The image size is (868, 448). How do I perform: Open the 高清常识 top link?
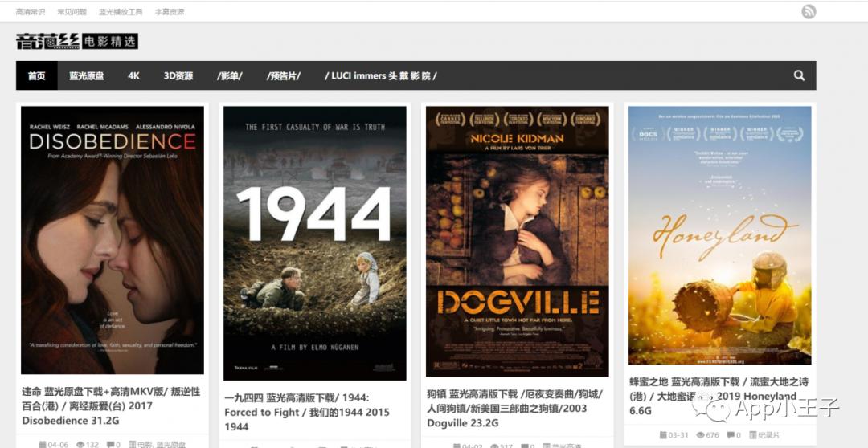click(31, 11)
